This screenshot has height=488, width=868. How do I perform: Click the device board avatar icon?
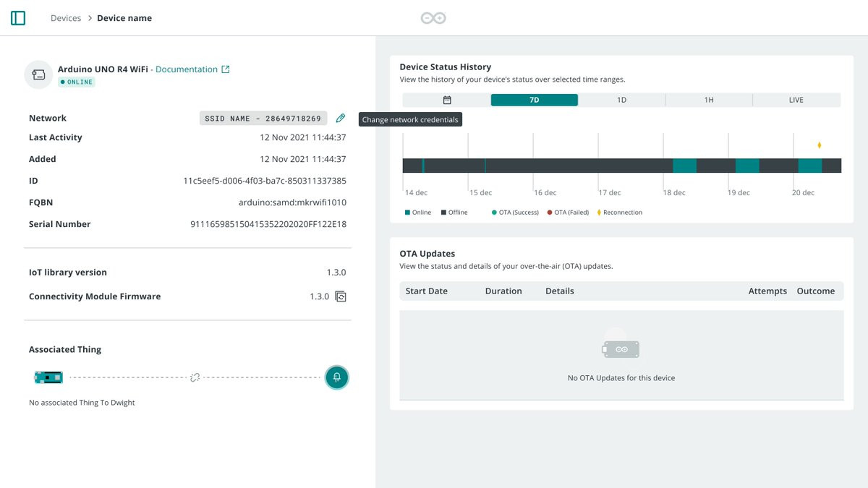[x=38, y=74]
